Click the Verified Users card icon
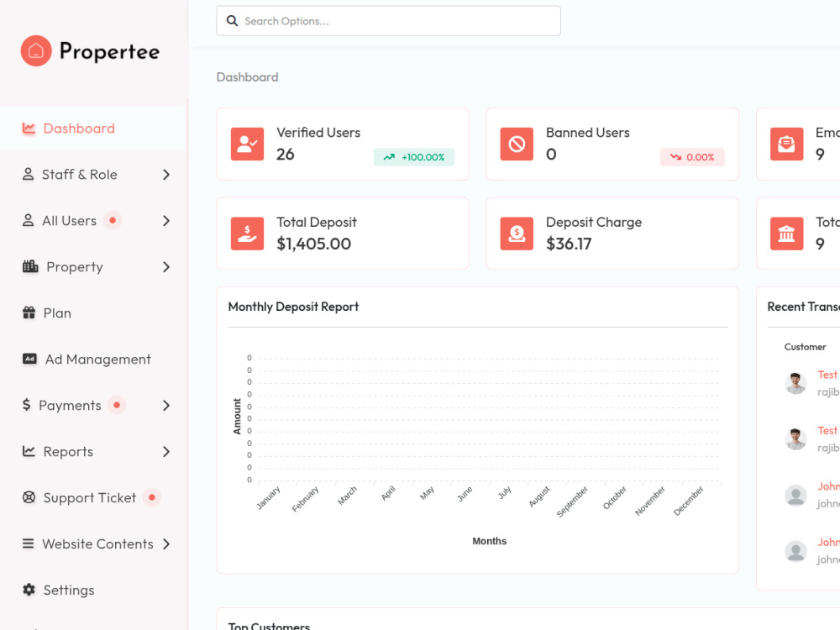 tap(247, 144)
